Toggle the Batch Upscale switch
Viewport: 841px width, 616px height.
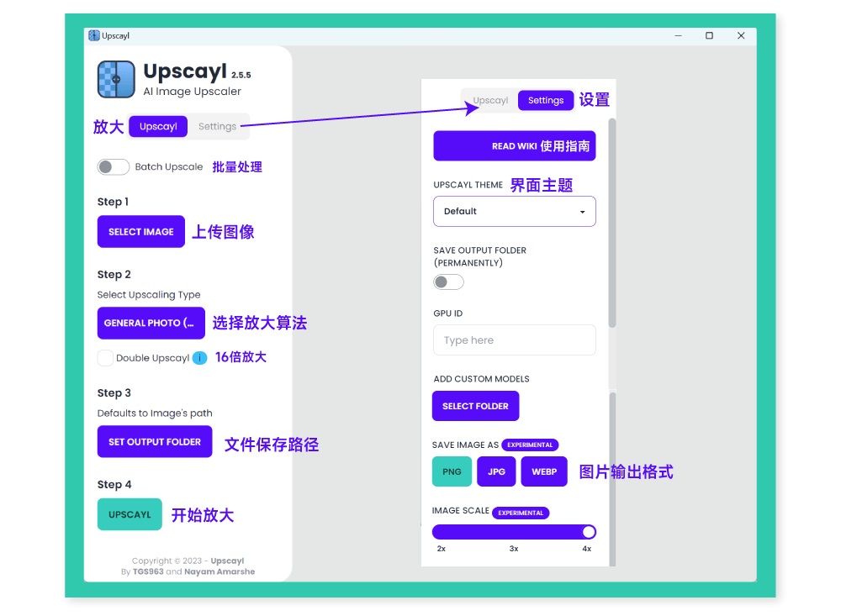114,166
